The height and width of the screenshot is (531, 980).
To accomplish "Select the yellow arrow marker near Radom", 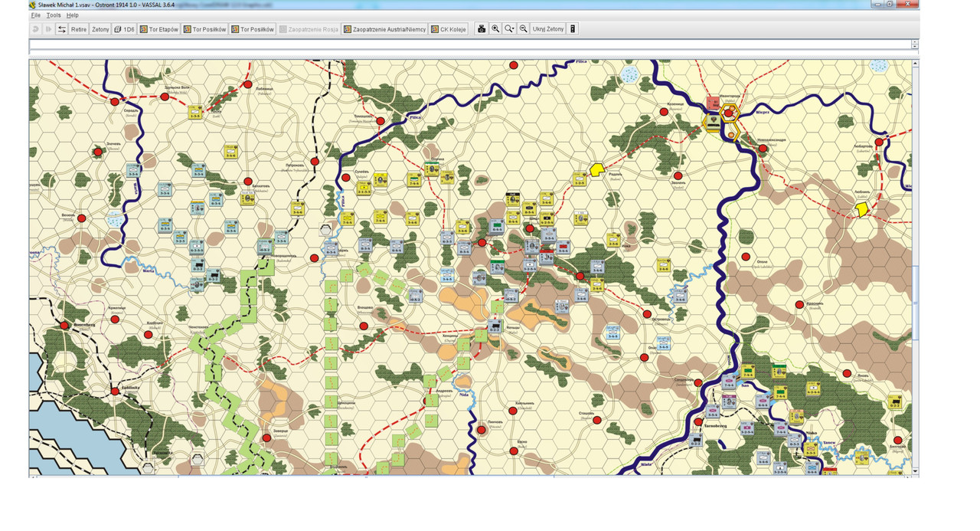I will [597, 169].
